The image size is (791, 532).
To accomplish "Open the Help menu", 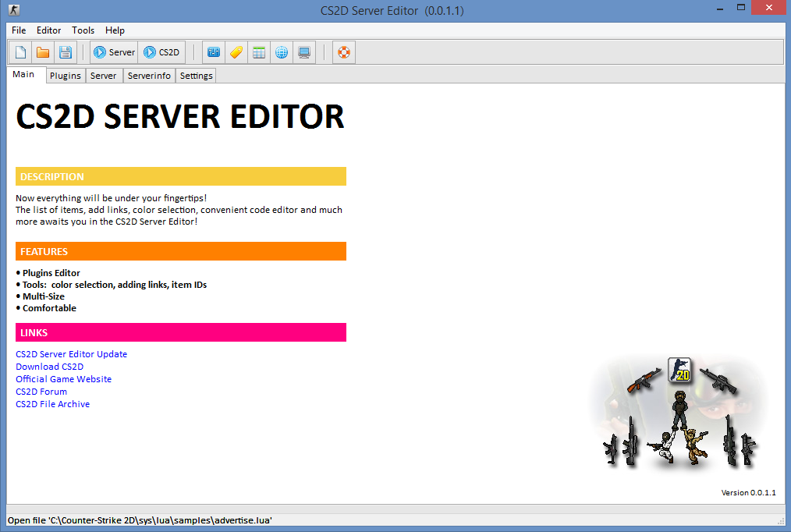I will coord(115,30).
